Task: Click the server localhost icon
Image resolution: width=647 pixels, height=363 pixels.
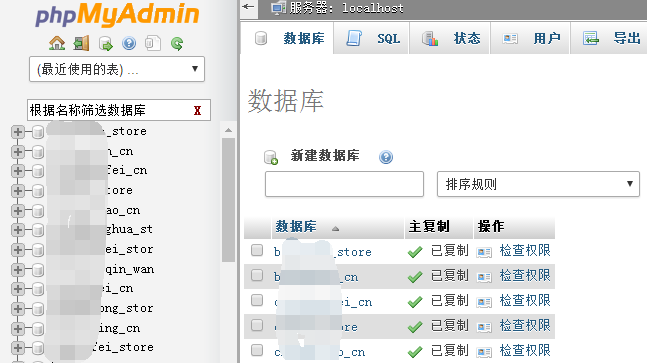Action: 279,8
